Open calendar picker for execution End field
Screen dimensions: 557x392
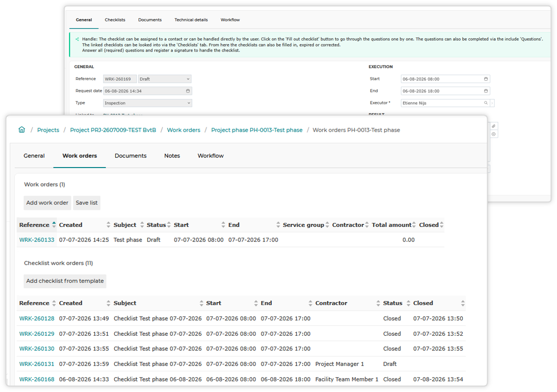pos(486,91)
